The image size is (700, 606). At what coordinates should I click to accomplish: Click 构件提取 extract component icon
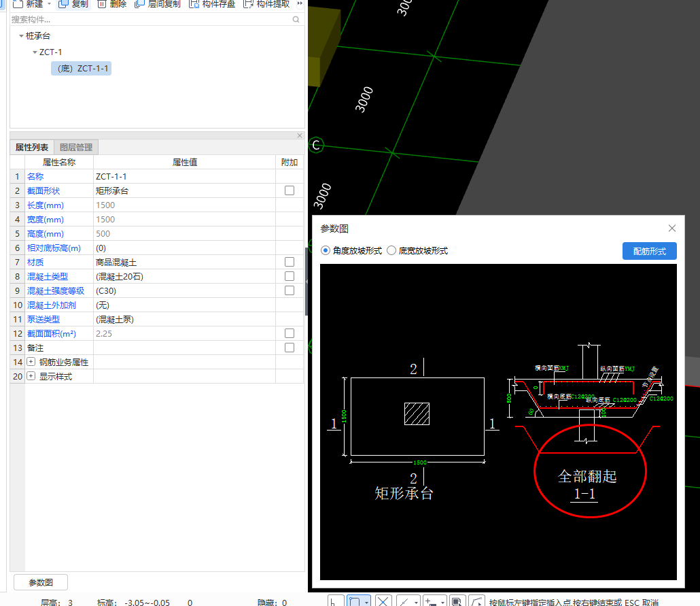(x=248, y=4)
